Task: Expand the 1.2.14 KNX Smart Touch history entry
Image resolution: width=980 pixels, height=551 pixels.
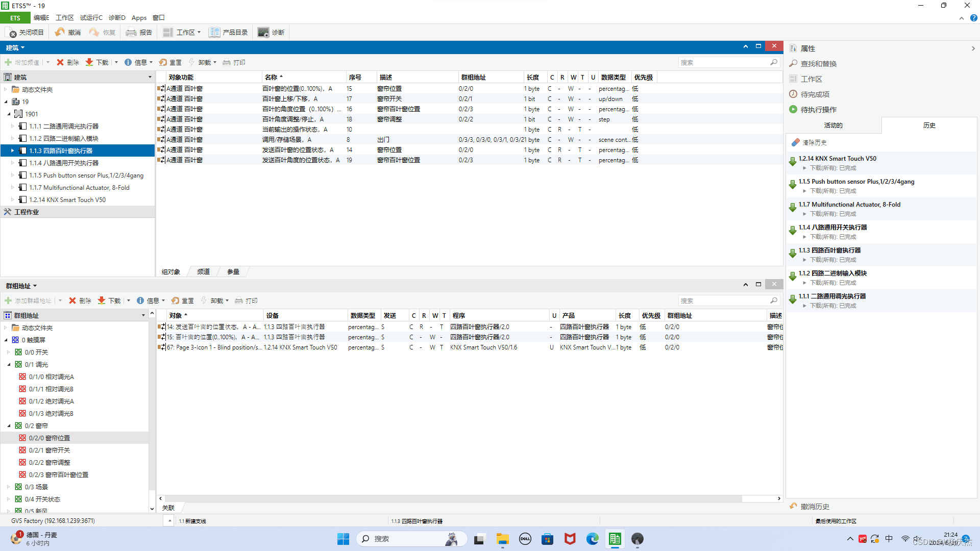Action: tap(805, 168)
